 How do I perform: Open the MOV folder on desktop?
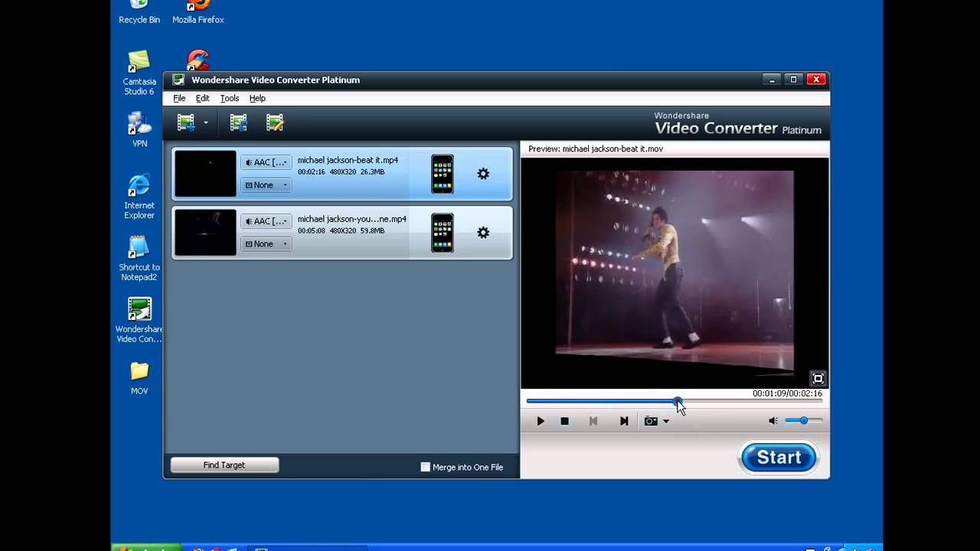coord(139,378)
